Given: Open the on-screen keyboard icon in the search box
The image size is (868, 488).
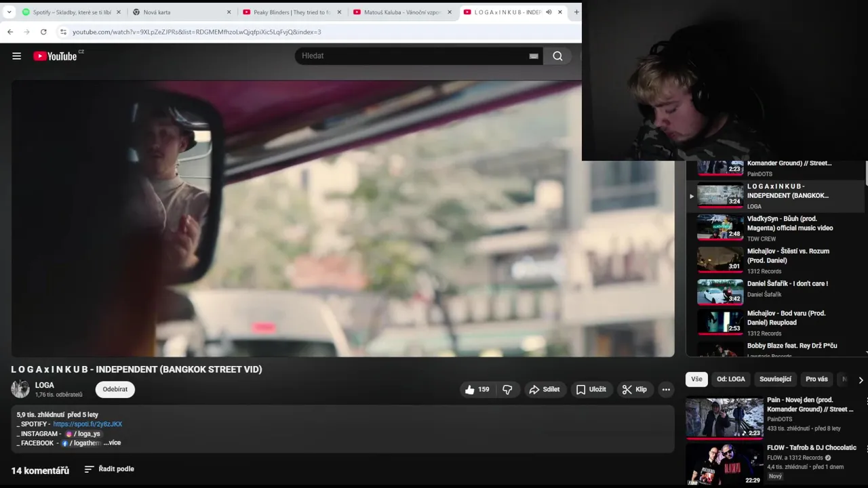Looking at the screenshot, I should pos(534,56).
